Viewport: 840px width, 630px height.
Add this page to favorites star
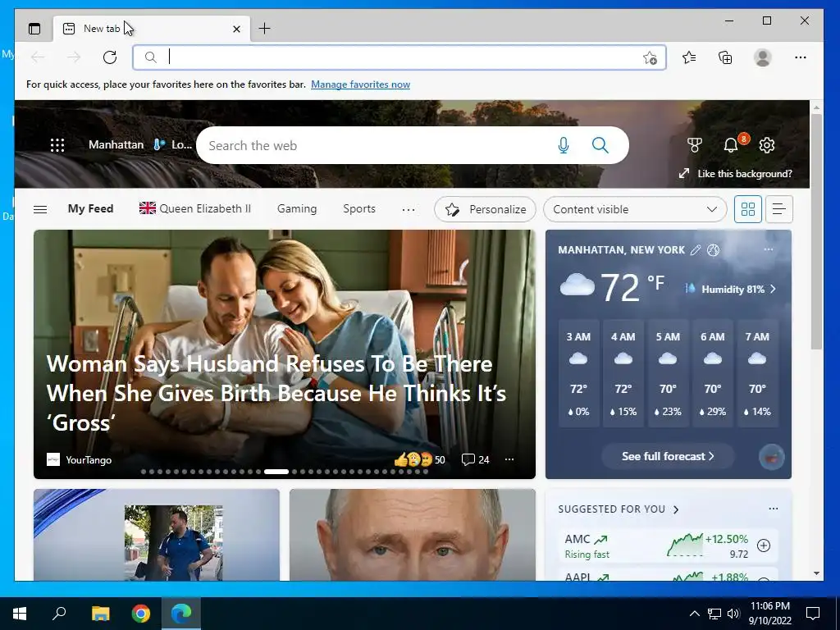point(650,58)
